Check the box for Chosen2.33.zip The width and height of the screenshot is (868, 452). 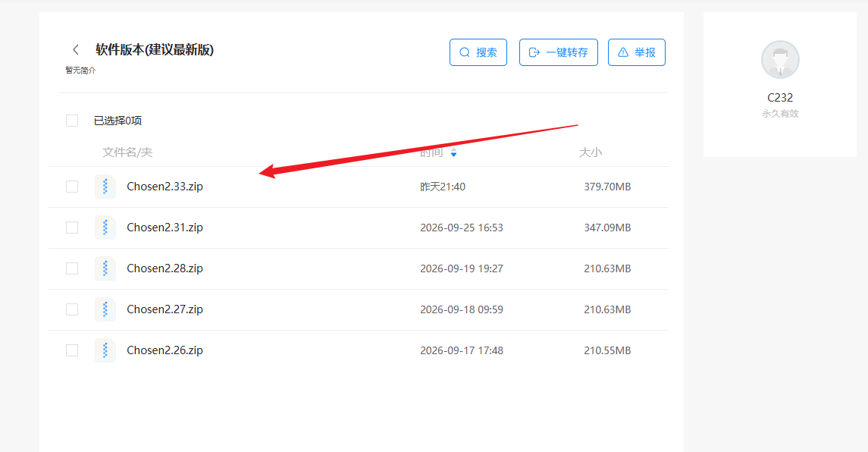pyautogui.click(x=72, y=187)
